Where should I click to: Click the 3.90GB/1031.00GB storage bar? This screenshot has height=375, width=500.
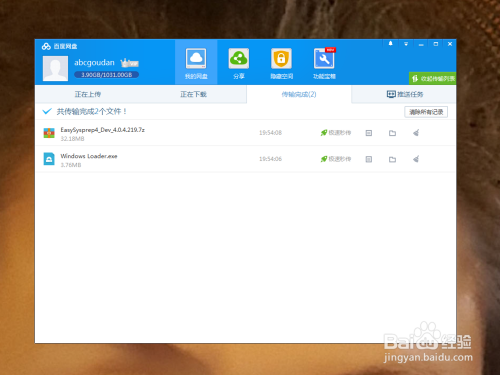[x=106, y=75]
